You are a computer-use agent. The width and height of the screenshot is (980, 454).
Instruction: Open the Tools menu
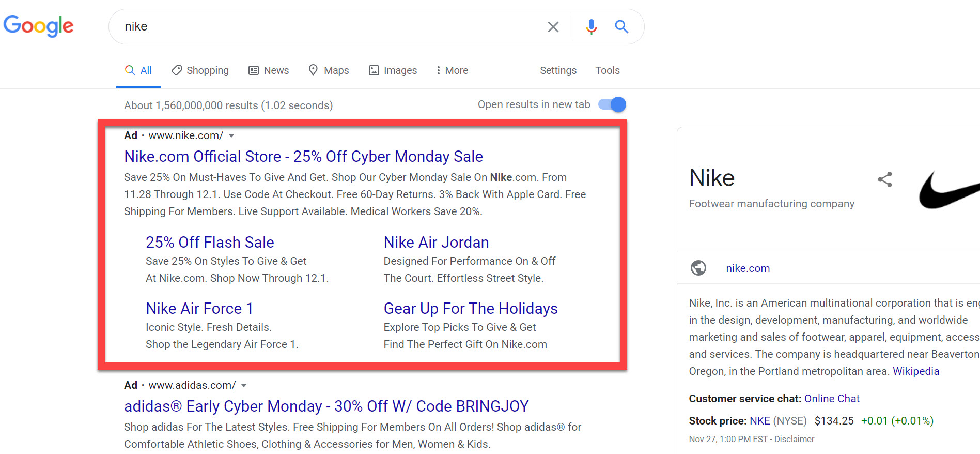[607, 70]
